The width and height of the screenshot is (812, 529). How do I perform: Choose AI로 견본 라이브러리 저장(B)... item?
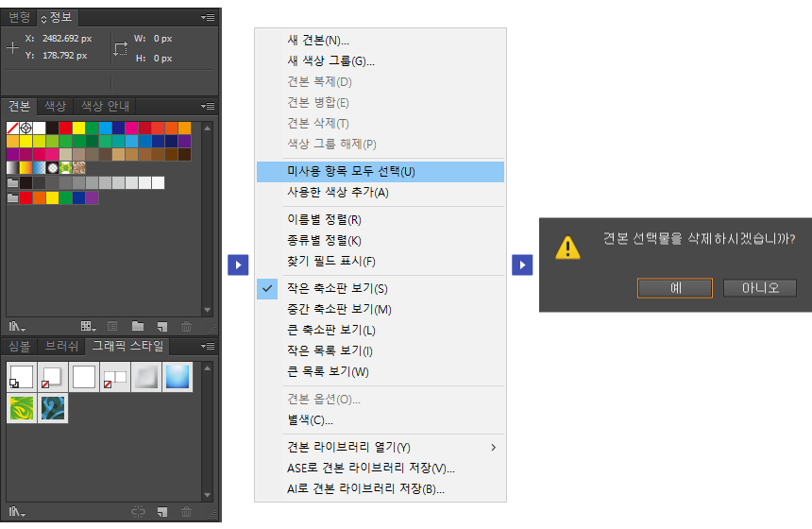point(381,488)
